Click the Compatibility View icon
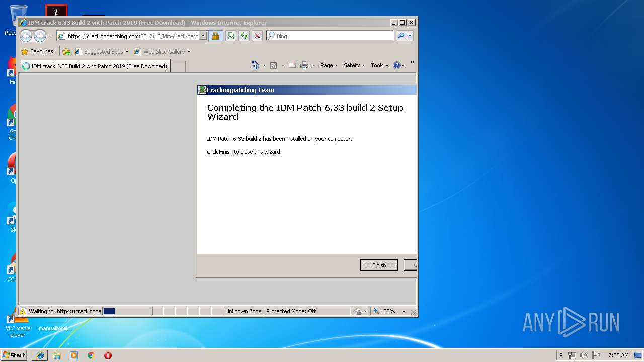The image size is (644, 362). tap(230, 36)
